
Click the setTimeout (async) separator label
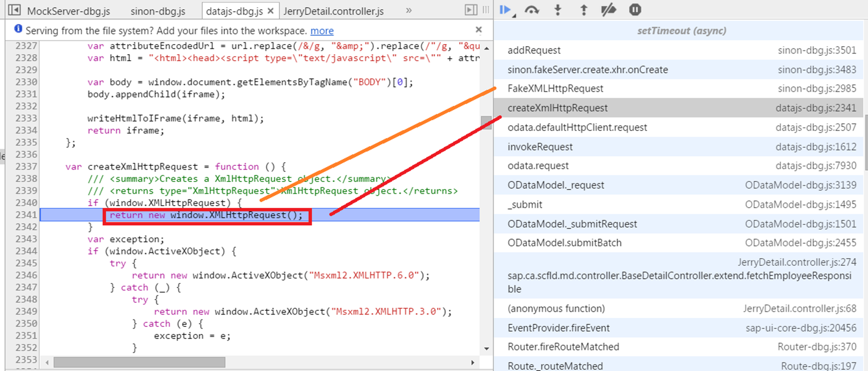681,31
